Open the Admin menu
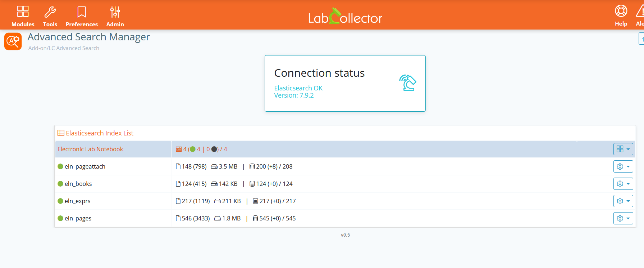The width and height of the screenshot is (644, 268). pyautogui.click(x=115, y=16)
